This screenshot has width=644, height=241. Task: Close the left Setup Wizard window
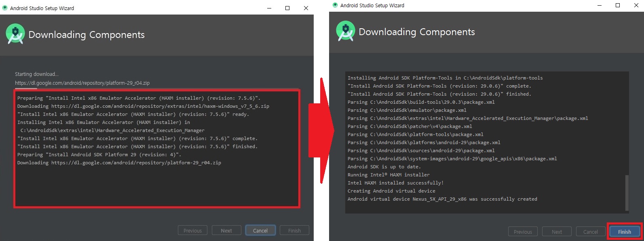(x=306, y=8)
